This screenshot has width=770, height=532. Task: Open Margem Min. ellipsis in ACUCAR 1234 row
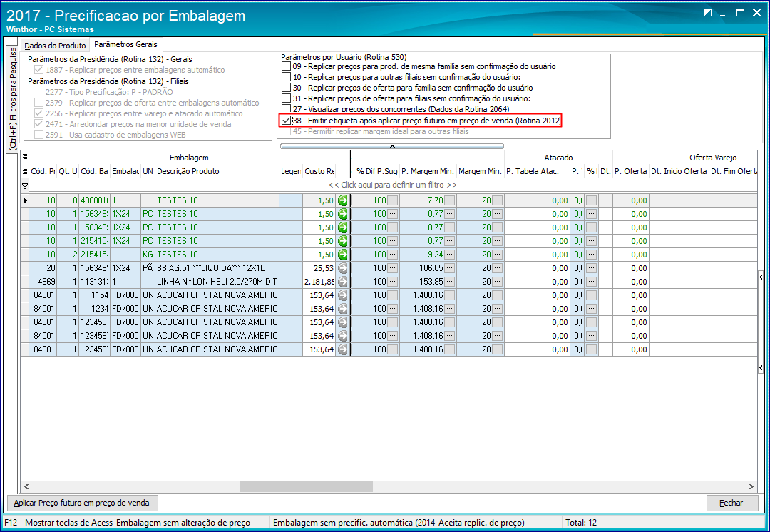(498, 309)
